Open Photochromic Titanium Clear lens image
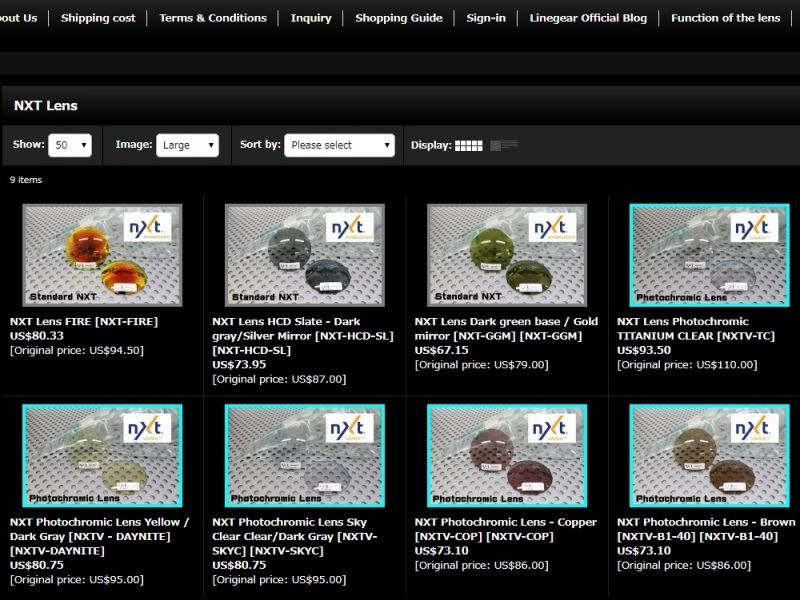Image resolution: width=800 pixels, height=600 pixels. point(709,255)
